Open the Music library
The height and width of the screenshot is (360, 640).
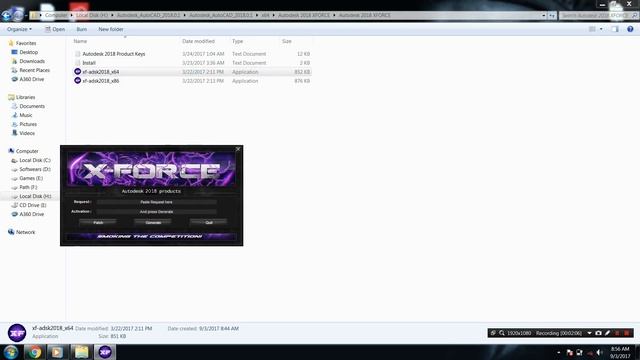tap(26, 115)
